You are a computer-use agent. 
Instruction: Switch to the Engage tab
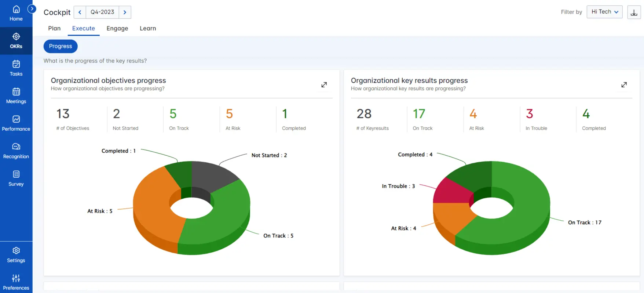click(x=117, y=28)
